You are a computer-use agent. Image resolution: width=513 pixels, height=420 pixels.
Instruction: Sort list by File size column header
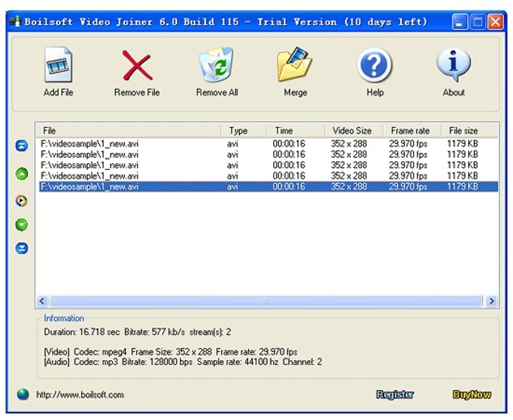[469, 130]
